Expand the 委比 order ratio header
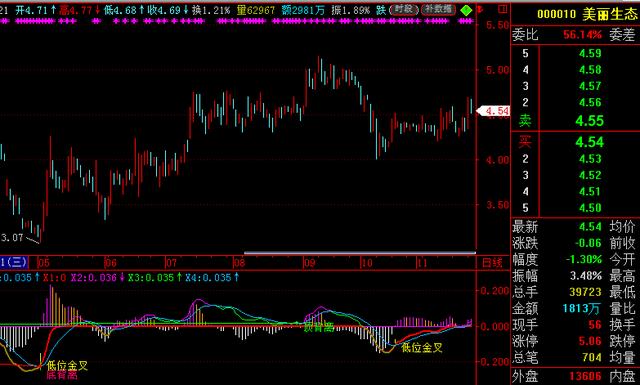 pos(525,35)
